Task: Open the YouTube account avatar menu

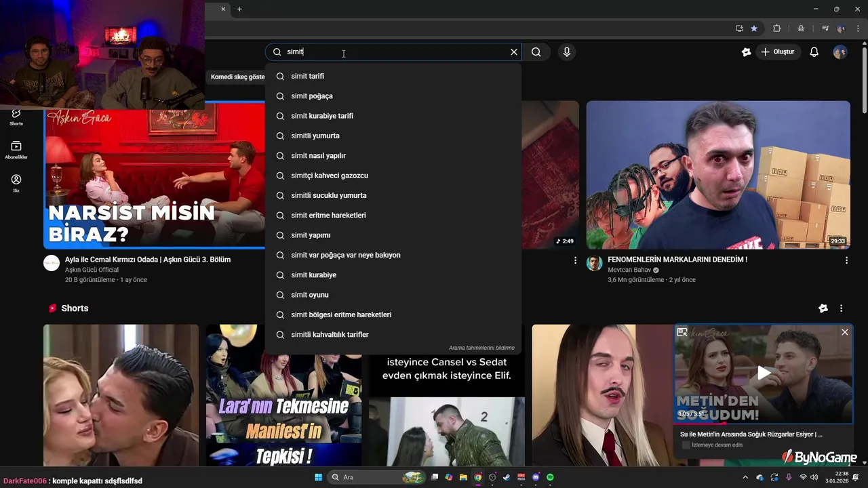Action: tap(840, 52)
